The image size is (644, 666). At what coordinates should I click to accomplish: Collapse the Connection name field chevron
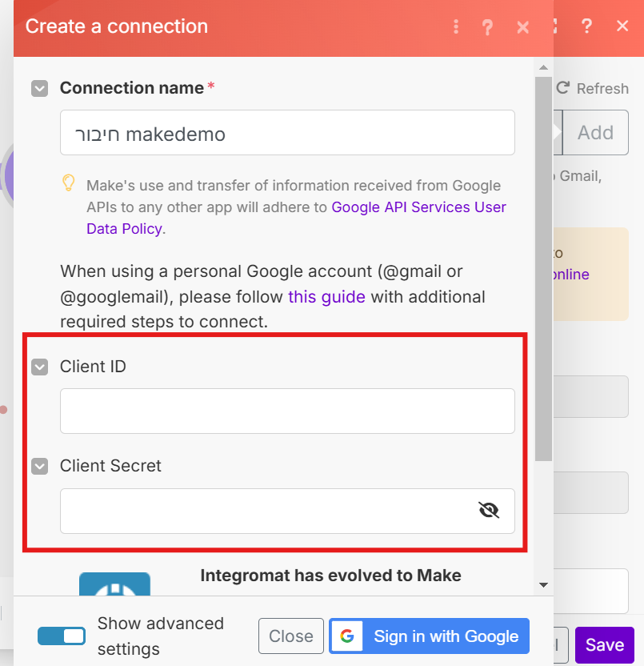click(x=39, y=88)
